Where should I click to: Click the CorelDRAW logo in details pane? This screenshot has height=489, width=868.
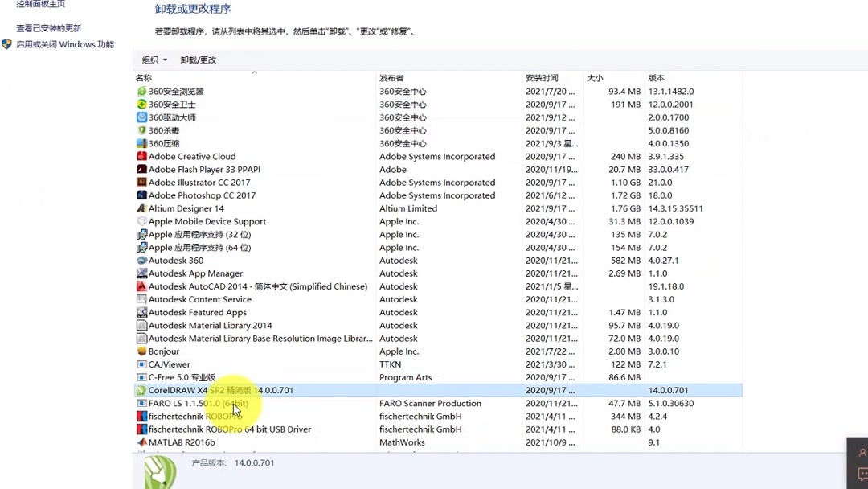[x=160, y=471]
